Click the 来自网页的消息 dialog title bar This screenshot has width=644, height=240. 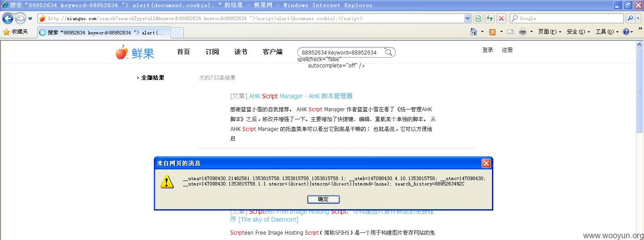tap(323, 163)
